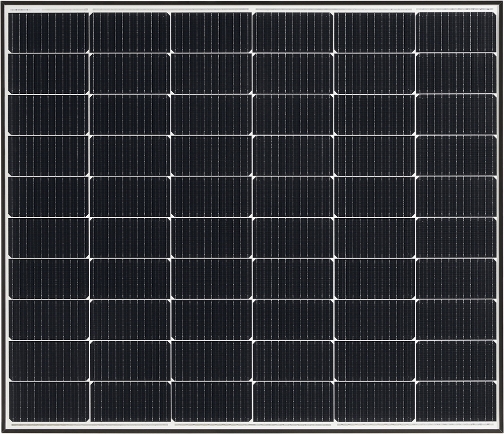This screenshot has height=434, width=504.
Task: Click the bottom-left solar cell
Action: [49, 402]
